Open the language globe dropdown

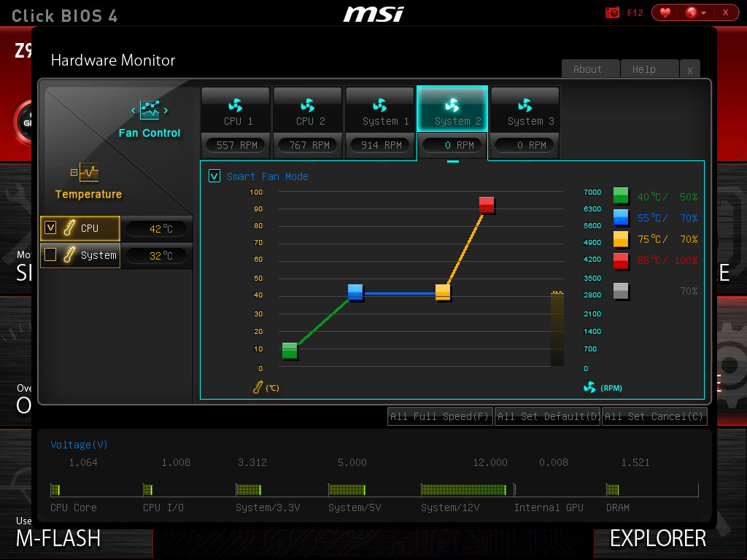click(x=695, y=12)
